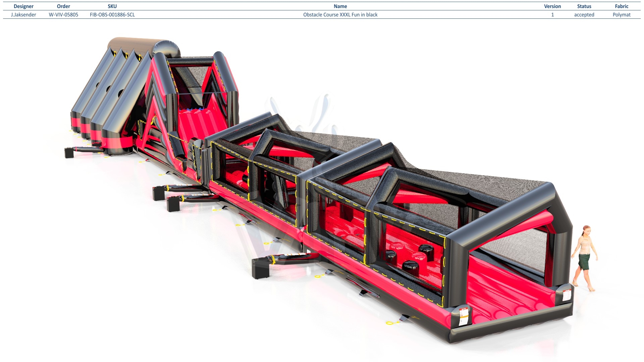
Task: Select the designer name J.Jaksender
Action: pos(23,15)
